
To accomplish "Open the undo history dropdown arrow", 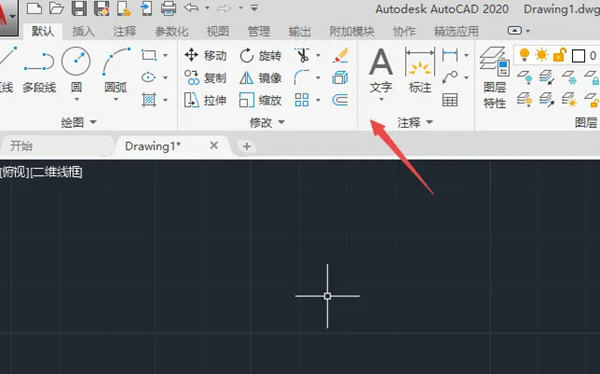I will tap(207, 8).
